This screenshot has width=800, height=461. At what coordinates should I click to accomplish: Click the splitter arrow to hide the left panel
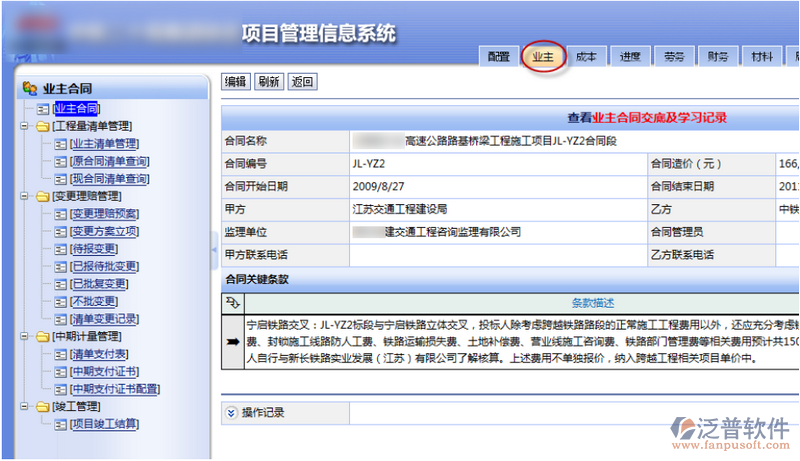[x=214, y=251]
